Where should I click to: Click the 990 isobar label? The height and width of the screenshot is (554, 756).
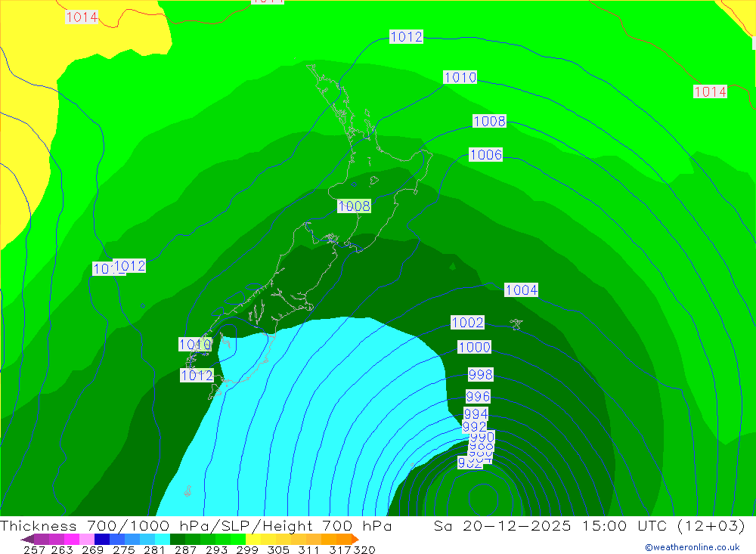coord(482,438)
